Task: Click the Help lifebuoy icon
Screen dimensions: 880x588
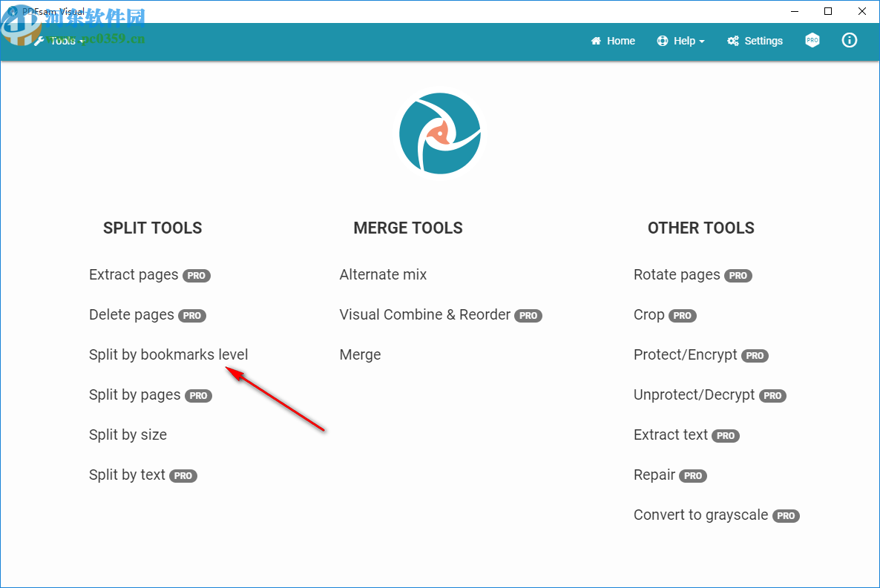Action: click(663, 41)
